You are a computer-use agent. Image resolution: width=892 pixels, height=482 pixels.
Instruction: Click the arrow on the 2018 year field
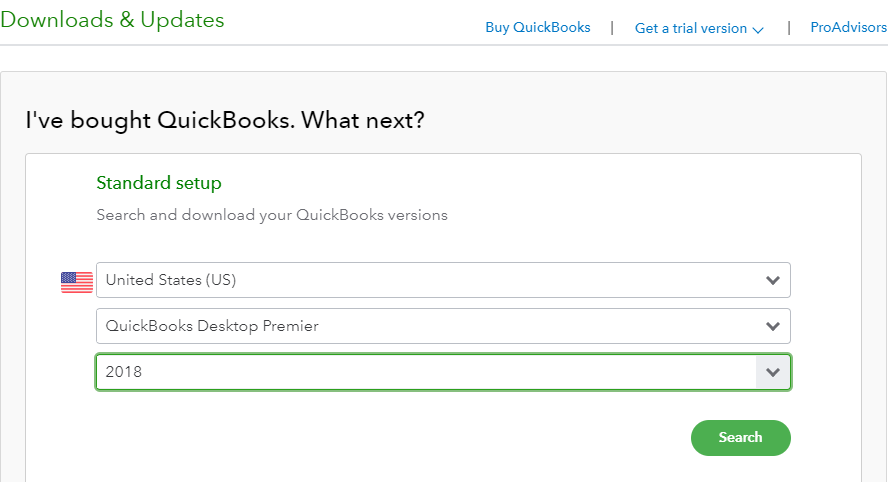click(x=773, y=372)
